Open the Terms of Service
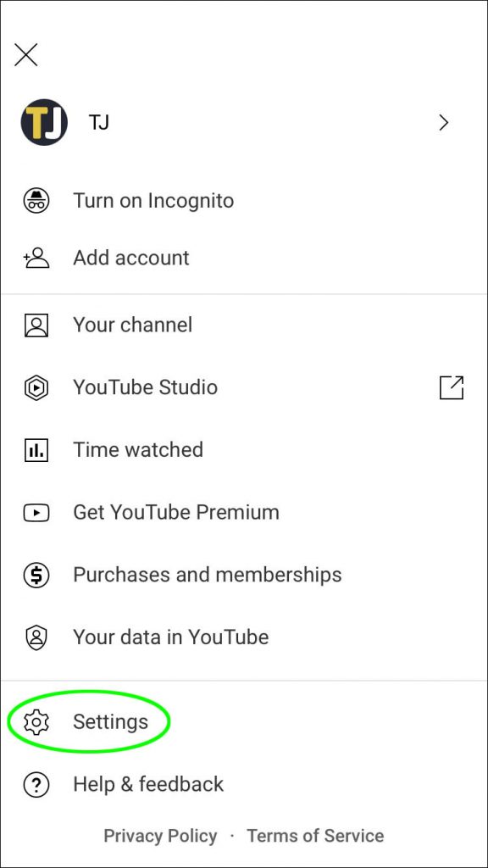The height and width of the screenshot is (868, 488). coord(315,836)
